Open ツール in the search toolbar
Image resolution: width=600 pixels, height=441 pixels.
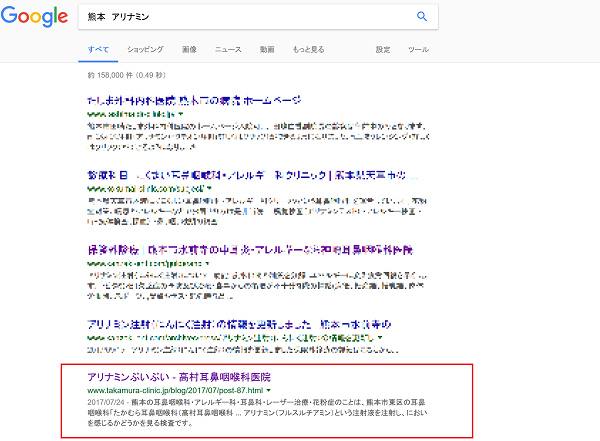pos(418,49)
